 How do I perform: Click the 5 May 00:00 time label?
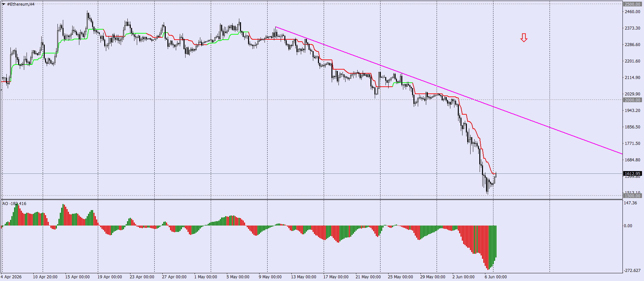238,277
